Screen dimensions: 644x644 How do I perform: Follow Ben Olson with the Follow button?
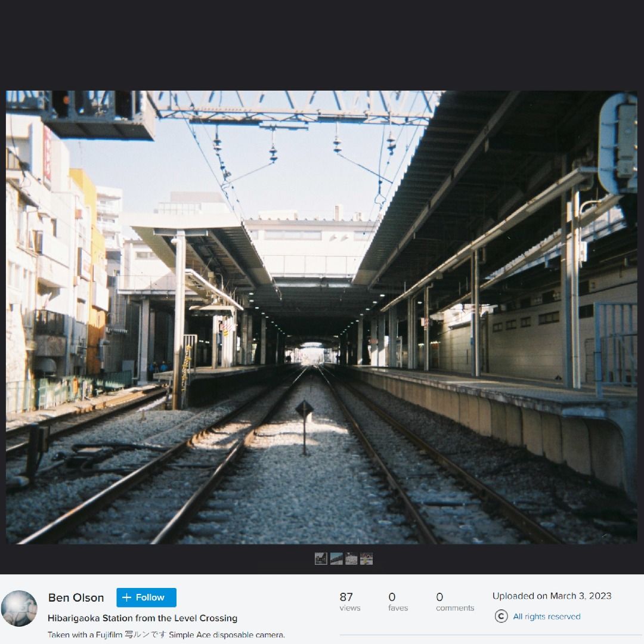(146, 597)
